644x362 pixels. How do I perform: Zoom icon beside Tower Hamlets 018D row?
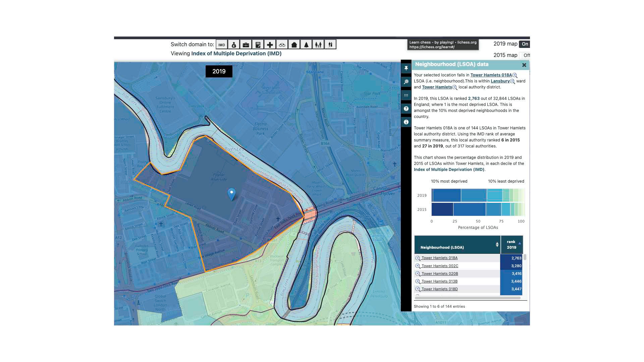point(418,289)
